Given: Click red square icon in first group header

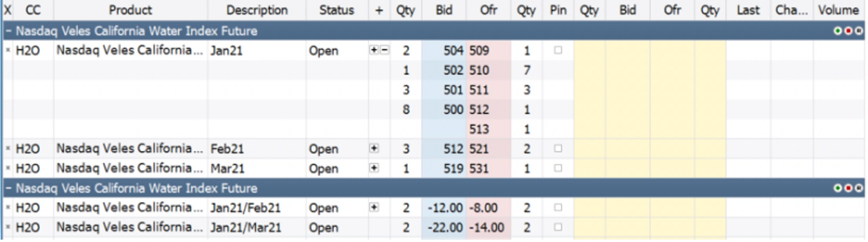Looking at the screenshot, I should click(x=848, y=31).
